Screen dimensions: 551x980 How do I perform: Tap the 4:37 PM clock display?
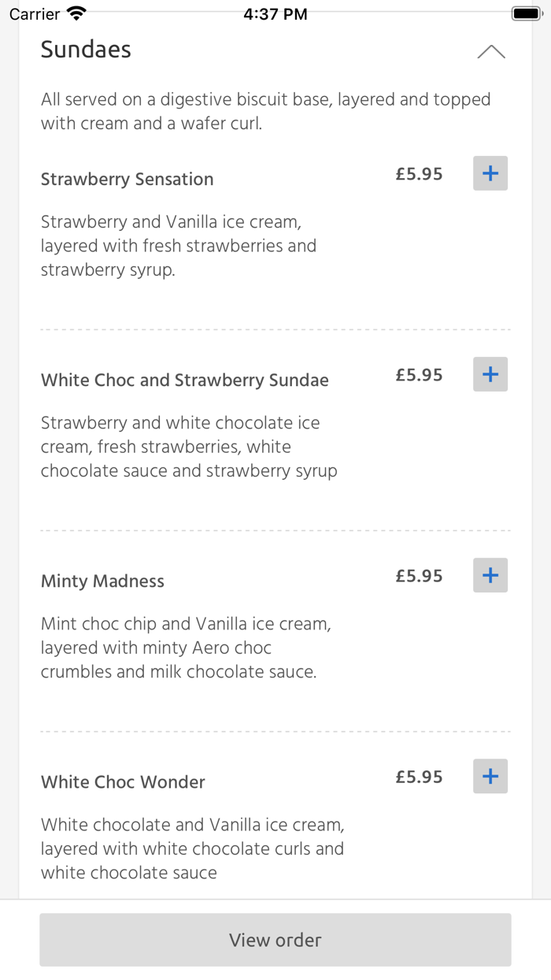point(275,13)
